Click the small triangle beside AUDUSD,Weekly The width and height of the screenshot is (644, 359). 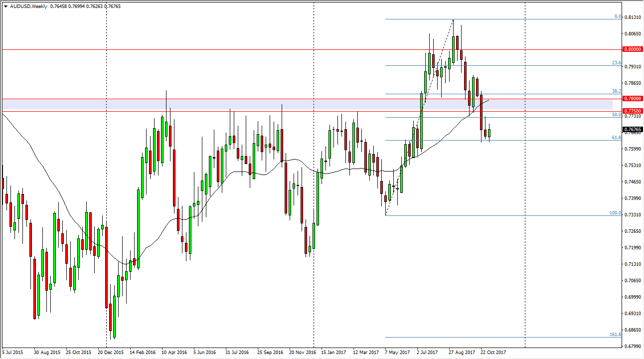[5, 6]
